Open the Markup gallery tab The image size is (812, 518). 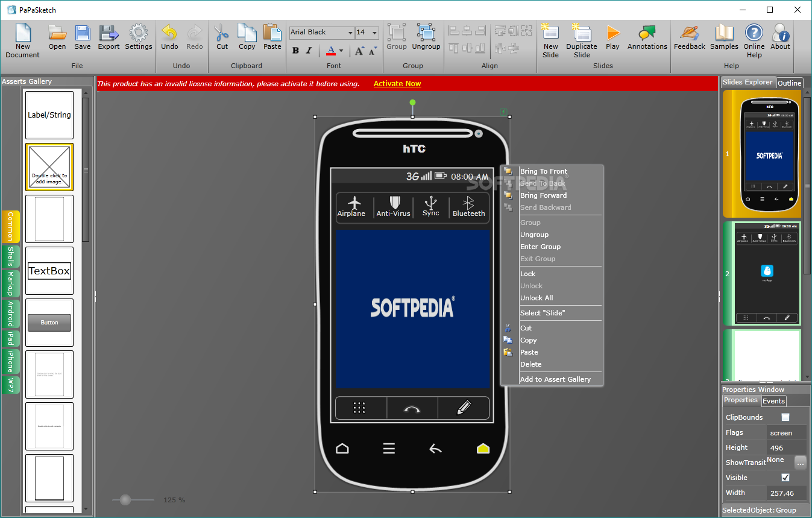pos(10,283)
